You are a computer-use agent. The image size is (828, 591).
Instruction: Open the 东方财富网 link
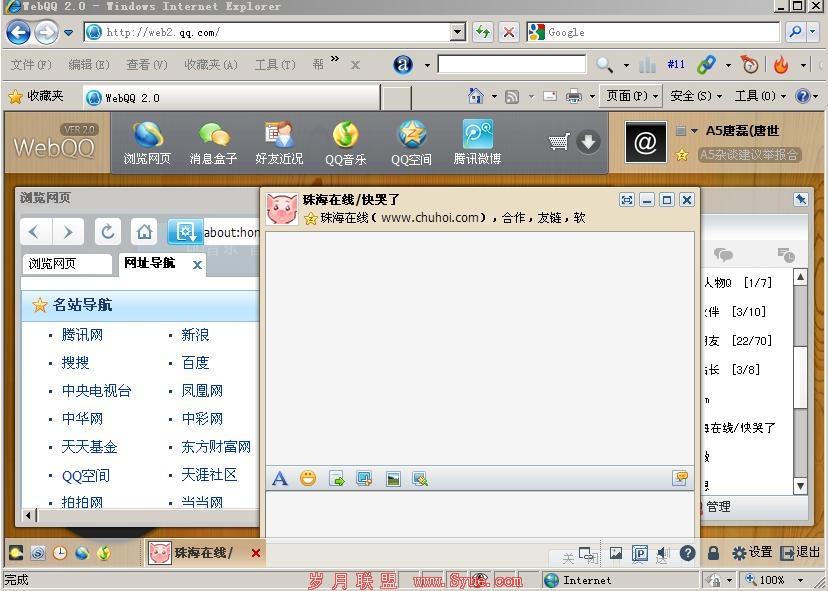tap(216, 447)
